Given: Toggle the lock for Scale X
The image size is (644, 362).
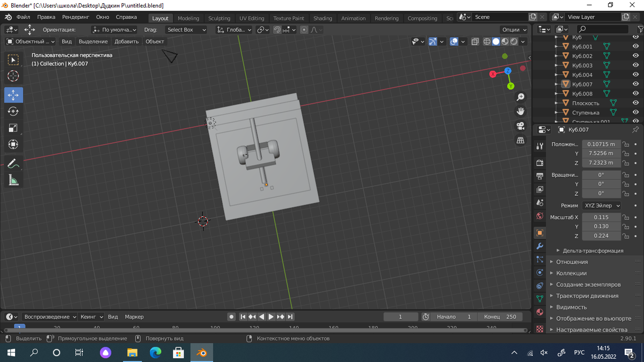Looking at the screenshot, I should click(625, 217).
